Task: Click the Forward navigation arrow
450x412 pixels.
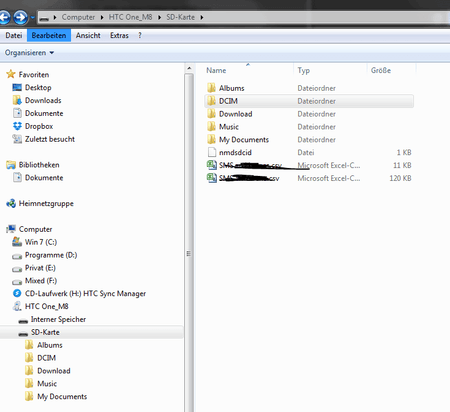Action: 20,17
